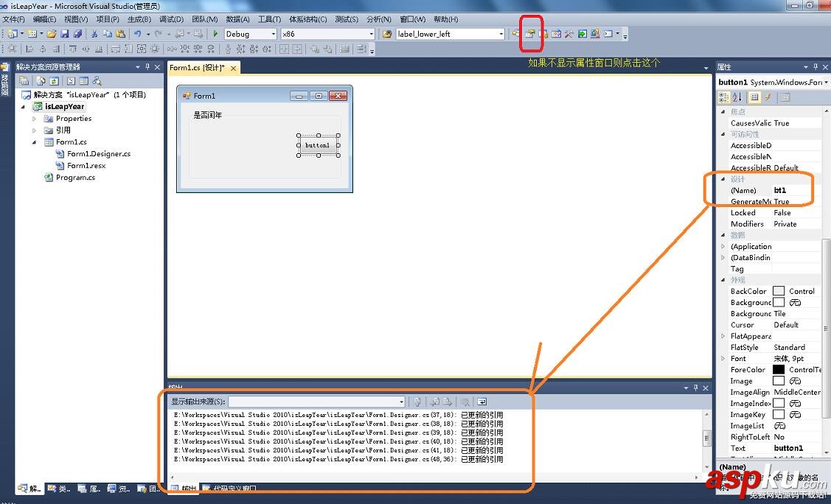Screen dimensions: 831x504
Task: Click the BackgroundImage swatch box
Action: 779,302
